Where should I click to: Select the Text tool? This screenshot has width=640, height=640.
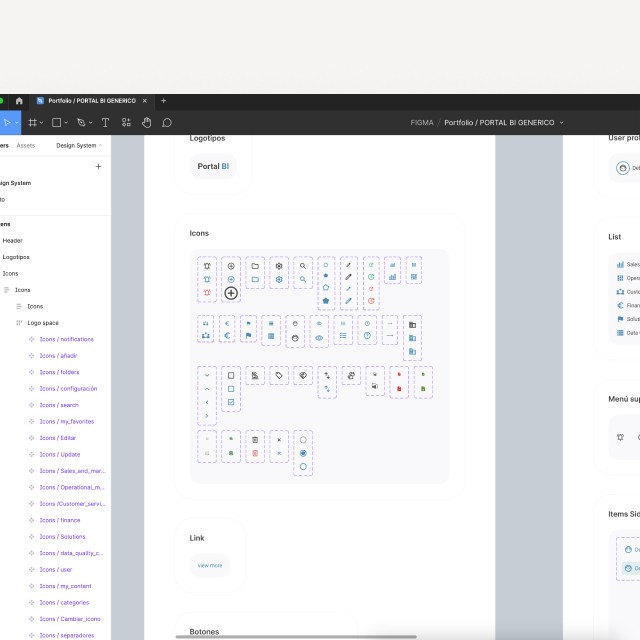(105, 122)
